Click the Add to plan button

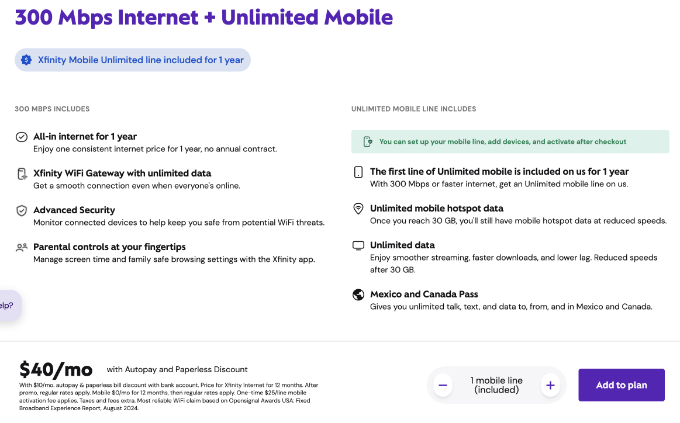point(621,385)
